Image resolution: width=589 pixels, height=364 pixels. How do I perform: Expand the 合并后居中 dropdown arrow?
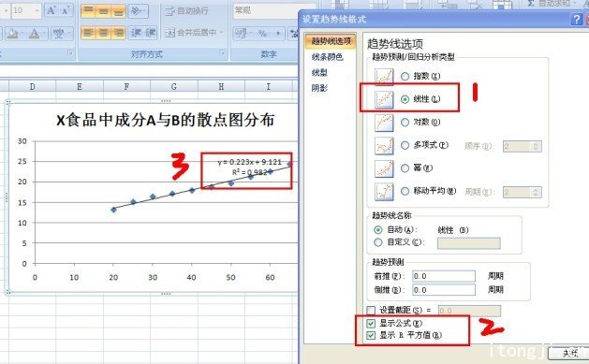[x=222, y=33]
